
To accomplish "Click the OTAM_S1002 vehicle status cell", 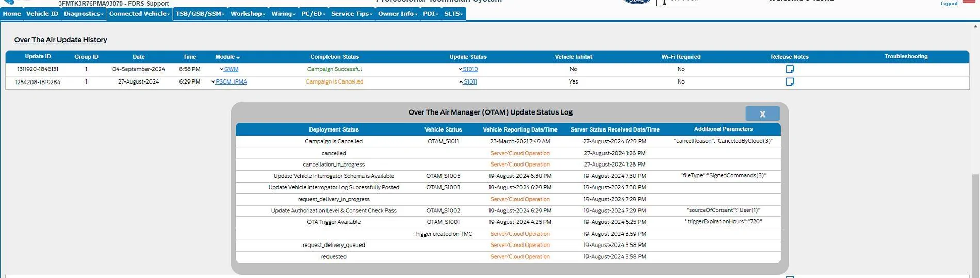I will pyautogui.click(x=443, y=210).
